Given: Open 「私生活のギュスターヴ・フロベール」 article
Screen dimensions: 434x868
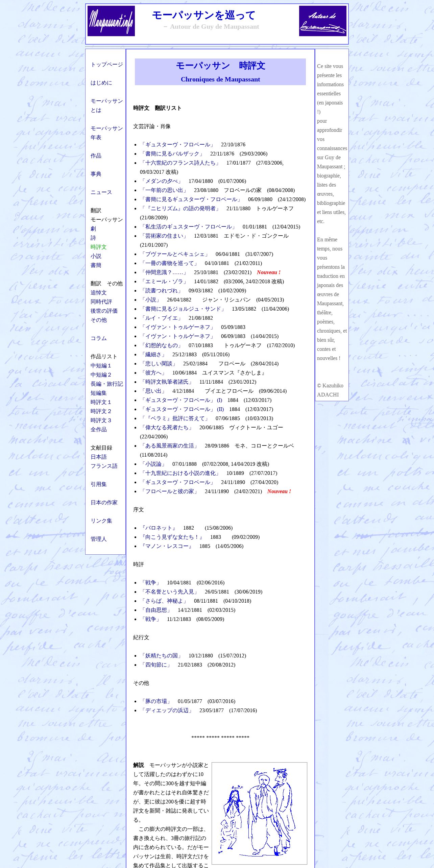Looking at the screenshot, I should point(189,227).
